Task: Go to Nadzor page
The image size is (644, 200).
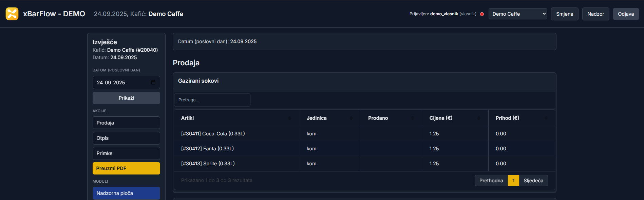Action: [596, 14]
